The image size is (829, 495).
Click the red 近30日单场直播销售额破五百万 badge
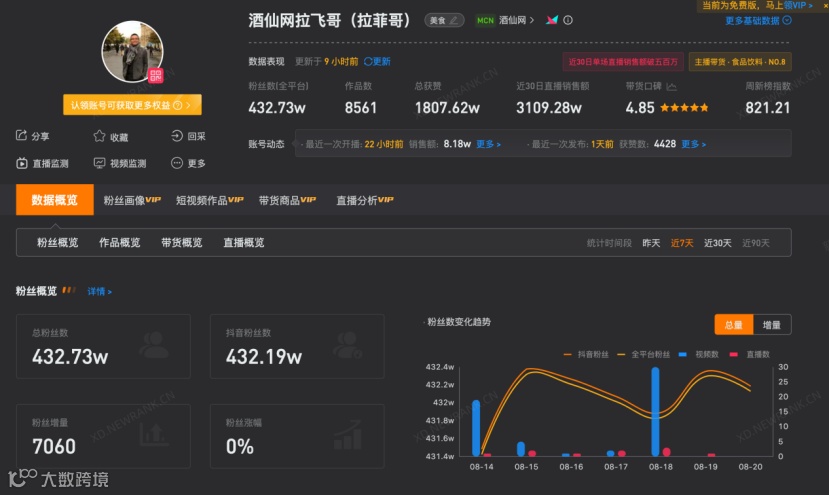(x=623, y=62)
